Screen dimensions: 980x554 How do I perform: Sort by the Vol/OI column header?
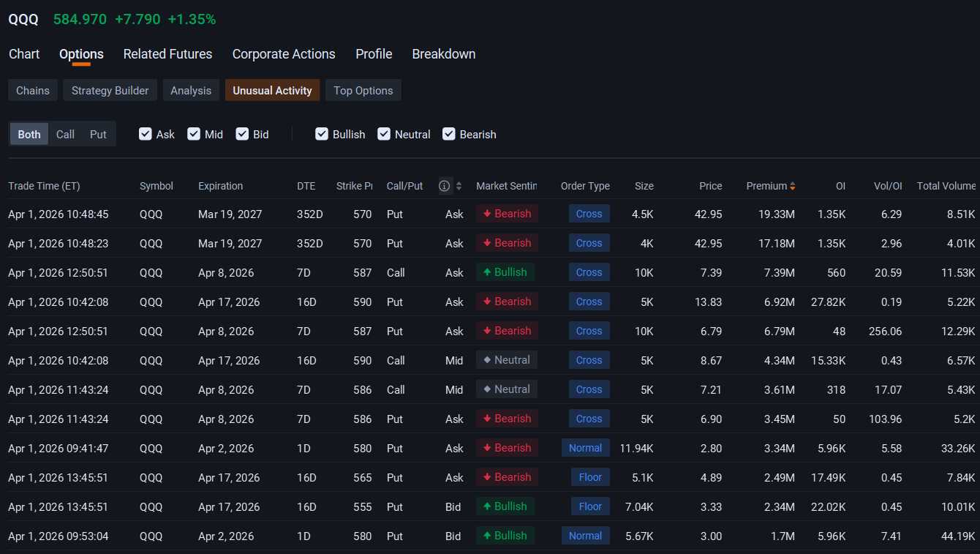(888, 186)
